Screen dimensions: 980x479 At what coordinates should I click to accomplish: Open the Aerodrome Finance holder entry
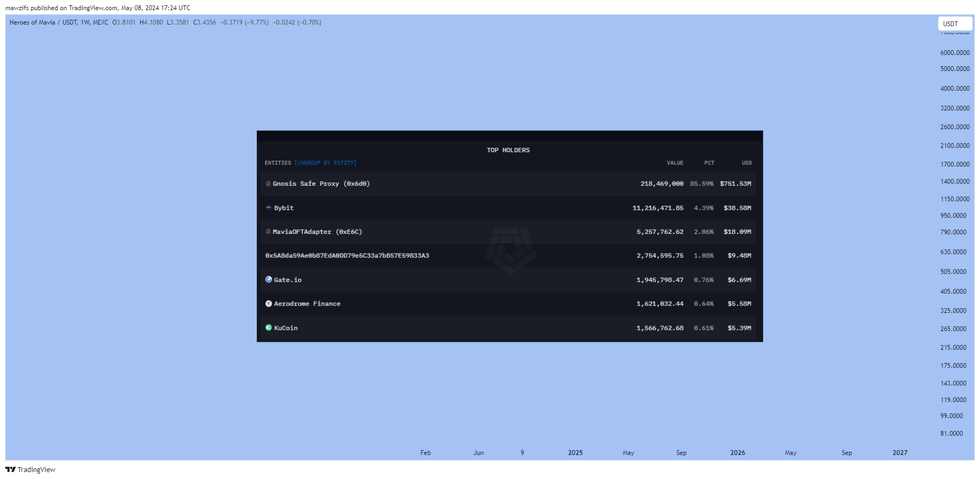point(307,304)
